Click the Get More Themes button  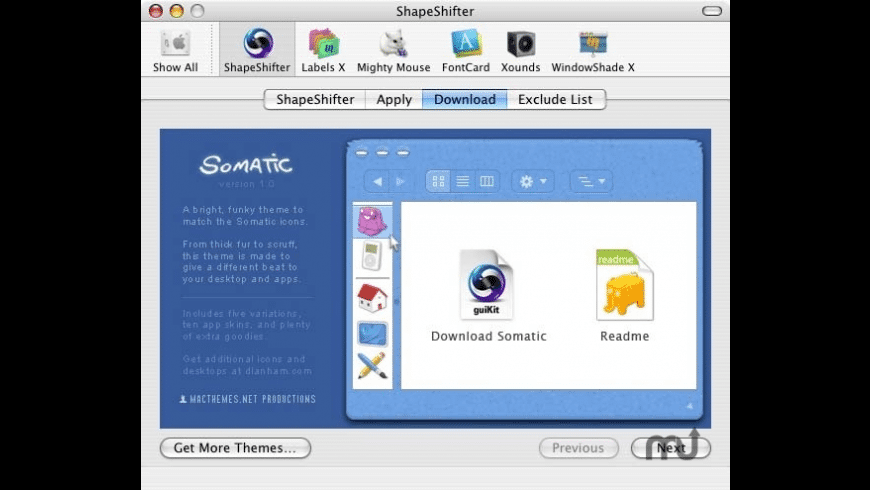[x=235, y=448]
